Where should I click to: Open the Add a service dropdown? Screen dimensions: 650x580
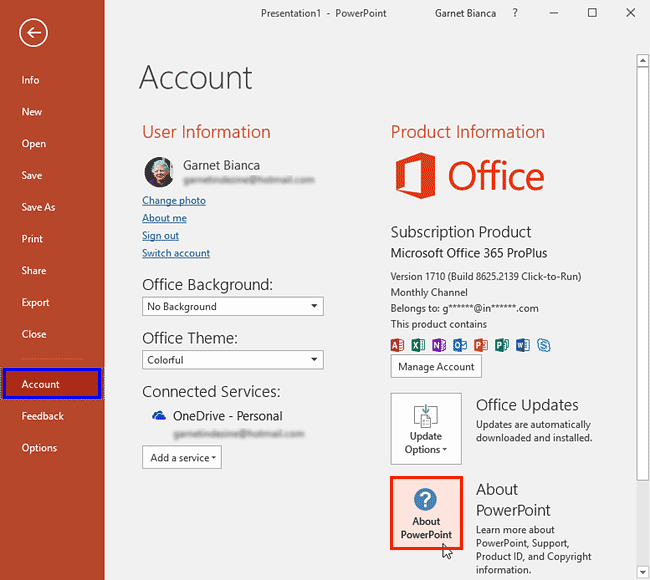[182, 457]
